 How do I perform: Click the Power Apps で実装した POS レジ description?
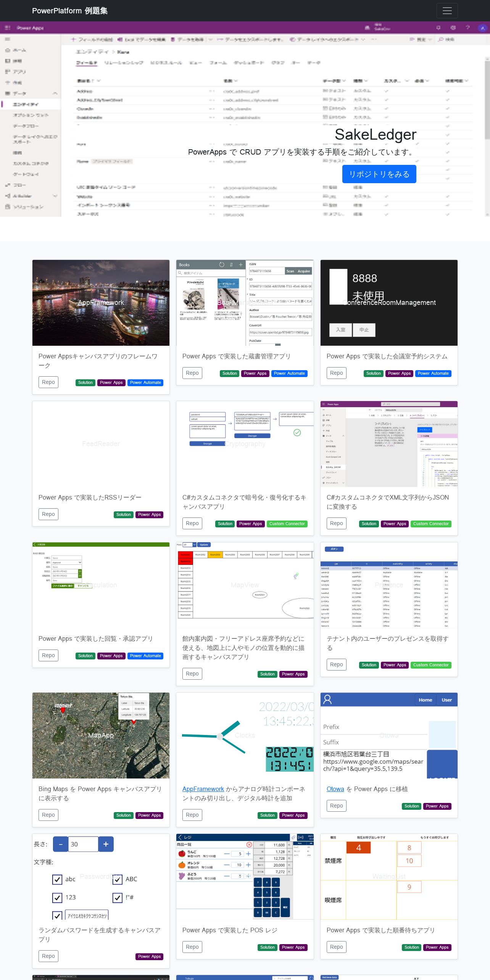pyautogui.click(x=230, y=930)
